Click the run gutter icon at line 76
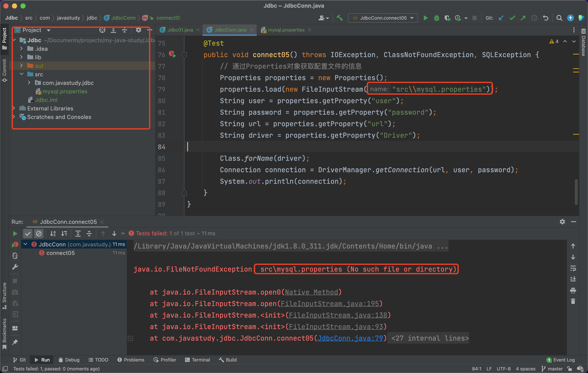This screenshot has width=588, height=373. (172, 54)
